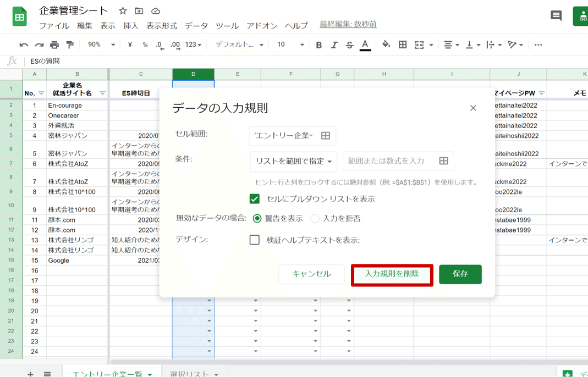Open the fill color picker

tap(386, 45)
